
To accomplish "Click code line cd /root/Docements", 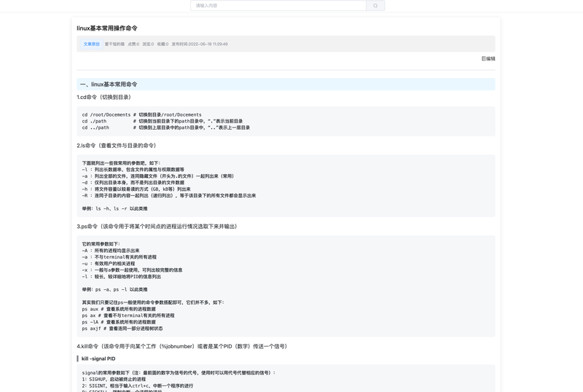I will click(141, 114).
